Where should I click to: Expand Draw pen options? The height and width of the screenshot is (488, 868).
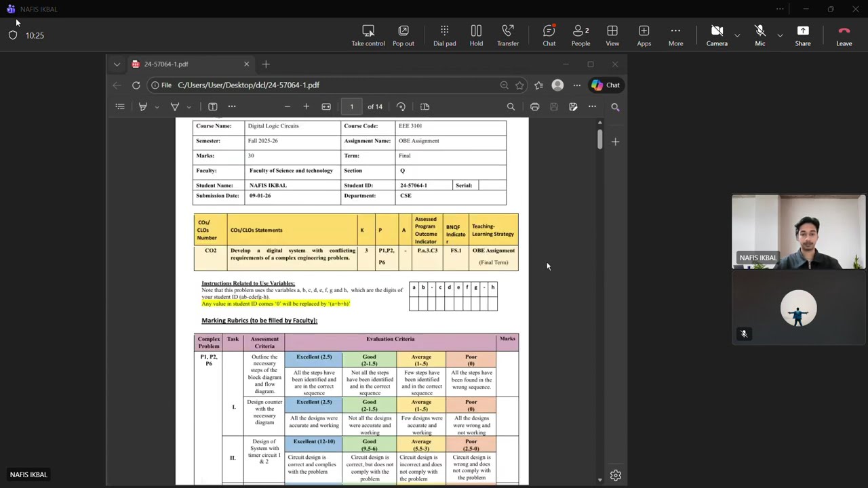pyautogui.click(x=189, y=107)
